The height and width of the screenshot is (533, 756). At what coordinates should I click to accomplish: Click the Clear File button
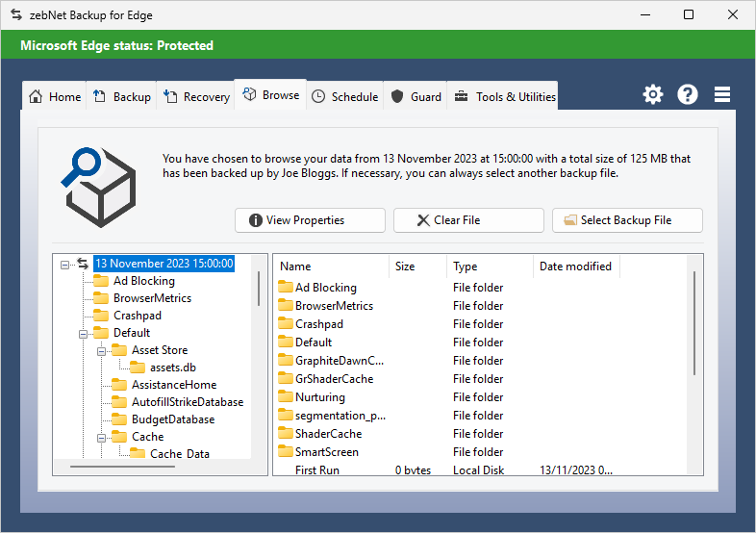coord(468,220)
